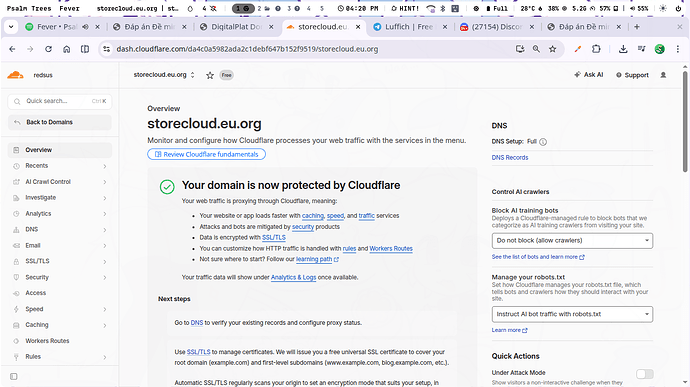
Task: Click the system volume 55% indicator
Action: tap(639, 8)
